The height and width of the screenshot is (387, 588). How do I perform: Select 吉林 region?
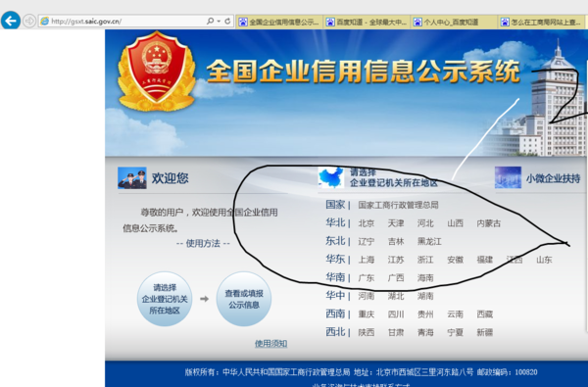coord(396,241)
